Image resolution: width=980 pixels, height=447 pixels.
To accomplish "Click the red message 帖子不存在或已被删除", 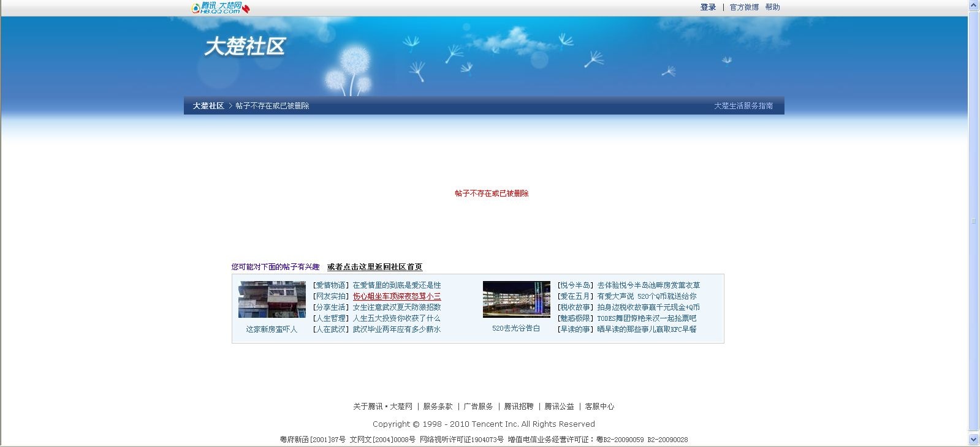I will [x=492, y=193].
